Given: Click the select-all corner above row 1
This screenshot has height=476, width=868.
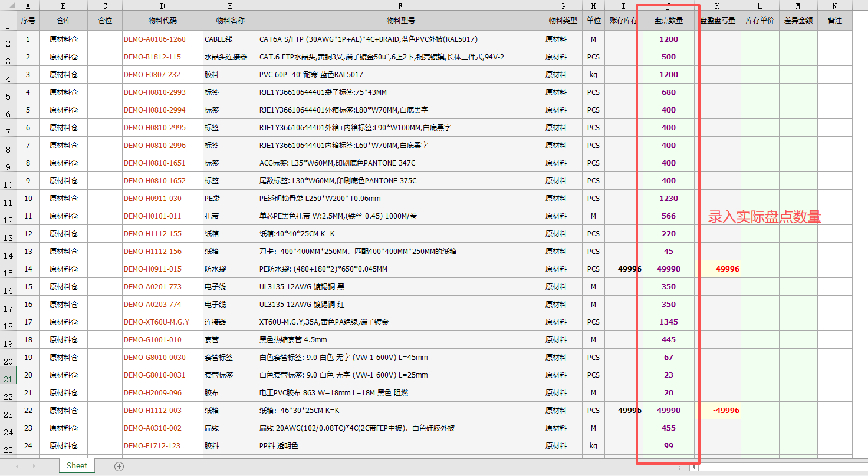Looking at the screenshot, I should coord(8,6).
